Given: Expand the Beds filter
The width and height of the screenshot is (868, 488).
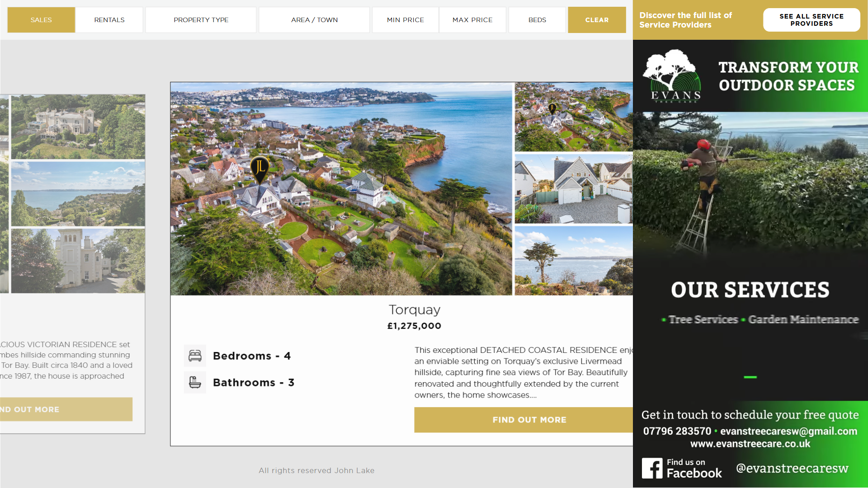Looking at the screenshot, I should [x=537, y=20].
